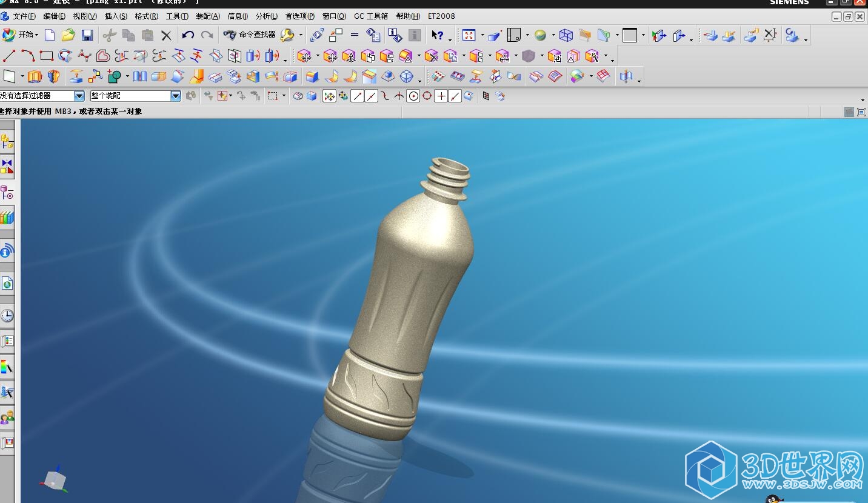868x503 pixels.
Task: Click the view triad orientation cube
Action: pos(55,480)
